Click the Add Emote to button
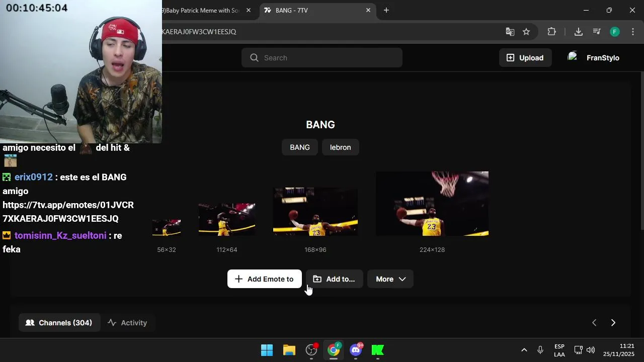 [265, 279]
